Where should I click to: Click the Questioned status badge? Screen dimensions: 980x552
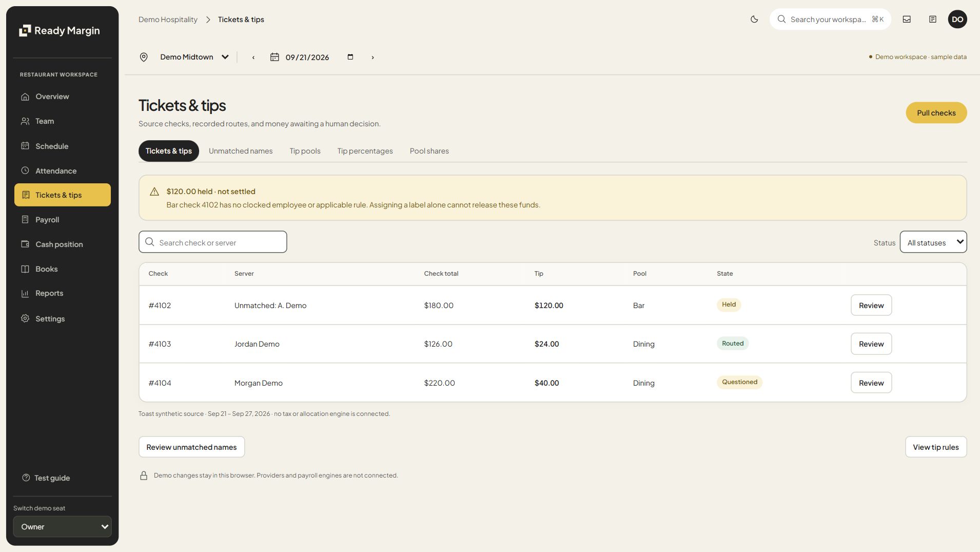click(739, 382)
